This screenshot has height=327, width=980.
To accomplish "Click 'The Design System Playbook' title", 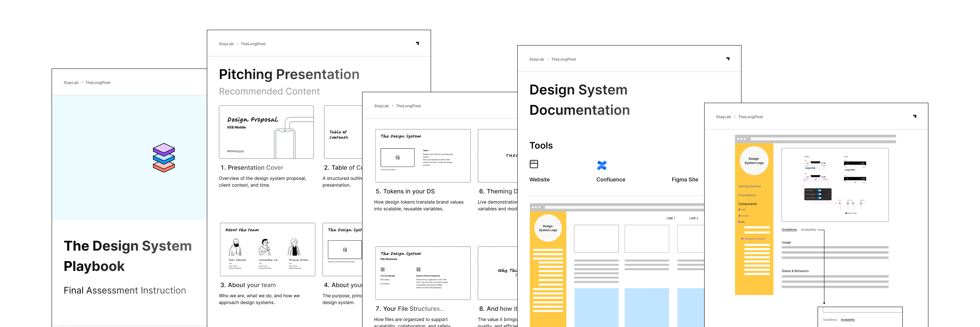I will click(x=127, y=256).
